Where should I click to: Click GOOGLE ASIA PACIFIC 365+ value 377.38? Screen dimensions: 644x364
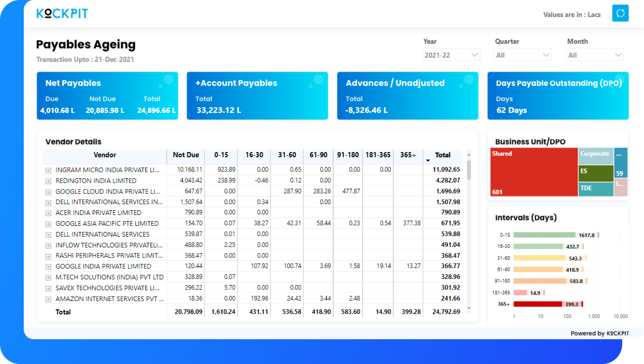point(412,223)
